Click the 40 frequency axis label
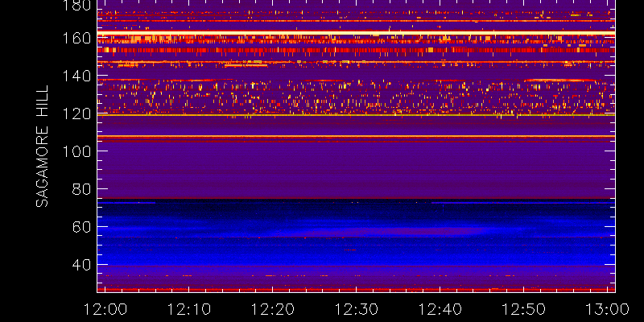Image resolution: width=644 pixels, height=322 pixels. [x=82, y=265]
